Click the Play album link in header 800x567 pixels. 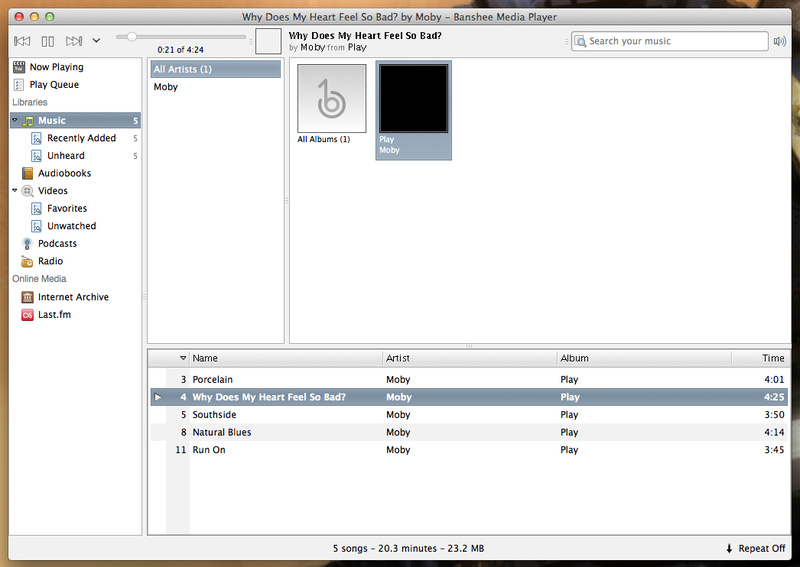coord(357,47)
